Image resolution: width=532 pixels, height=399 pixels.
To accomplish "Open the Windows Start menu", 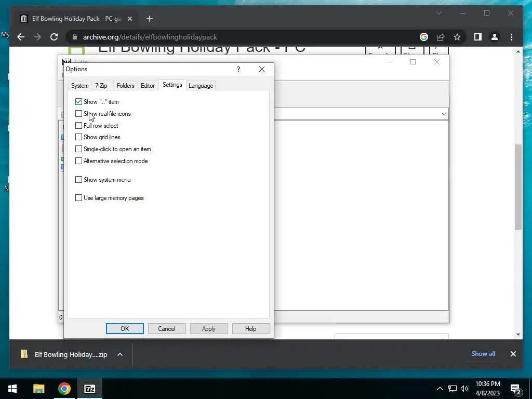I will click(12, 389).
